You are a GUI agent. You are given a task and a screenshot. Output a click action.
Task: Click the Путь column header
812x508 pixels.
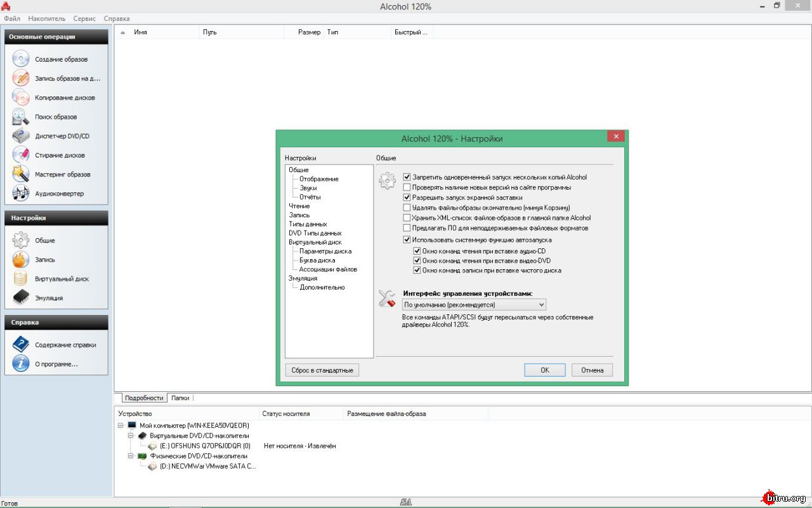[x=241, y=32]
